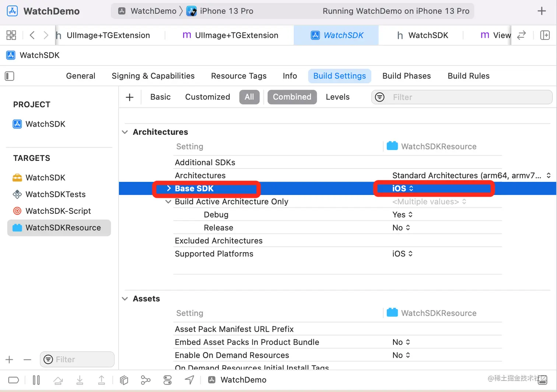Pause program execution
This screenshot has width=557, height=392.
(x=36, y=380)
